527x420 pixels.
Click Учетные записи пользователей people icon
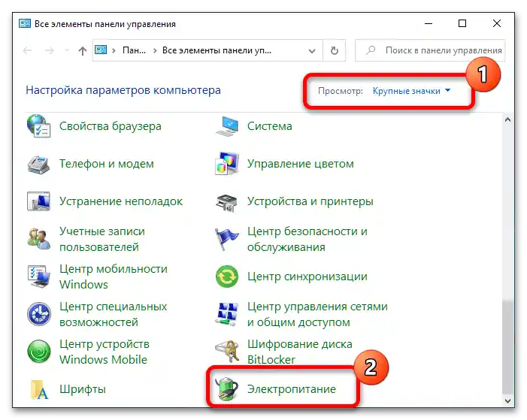[38, 239]
